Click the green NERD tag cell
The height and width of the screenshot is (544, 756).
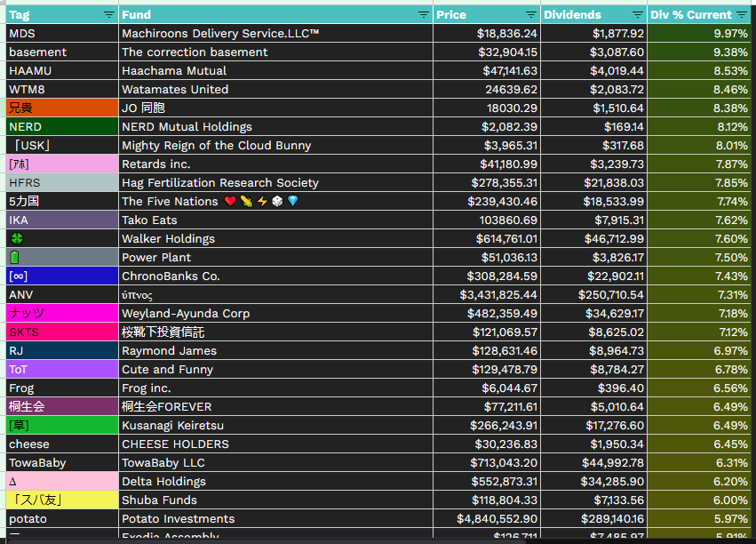coord(62,127)
